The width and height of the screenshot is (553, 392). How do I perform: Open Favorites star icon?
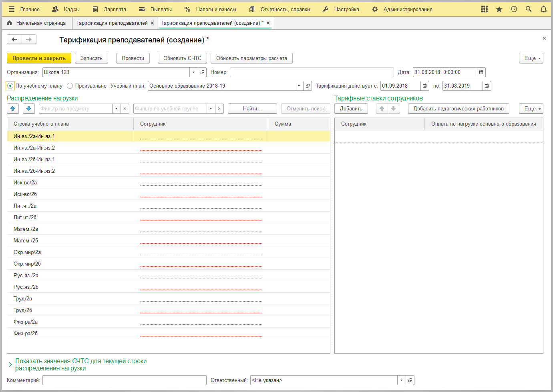tap(499, 9)
